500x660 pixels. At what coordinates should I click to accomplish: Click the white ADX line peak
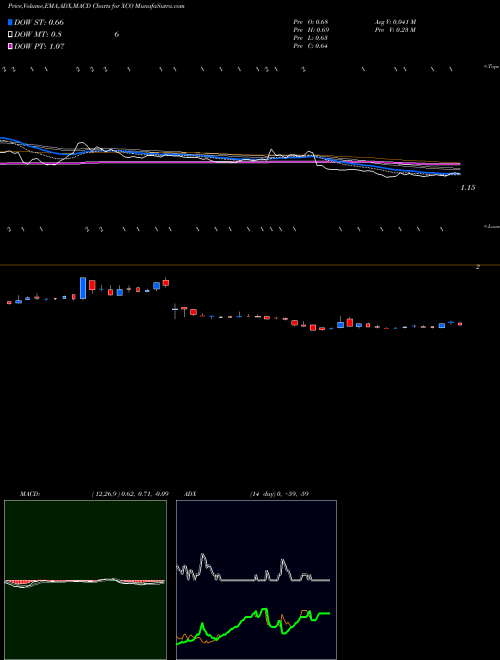pyautogui.click(x=203, y=556)
